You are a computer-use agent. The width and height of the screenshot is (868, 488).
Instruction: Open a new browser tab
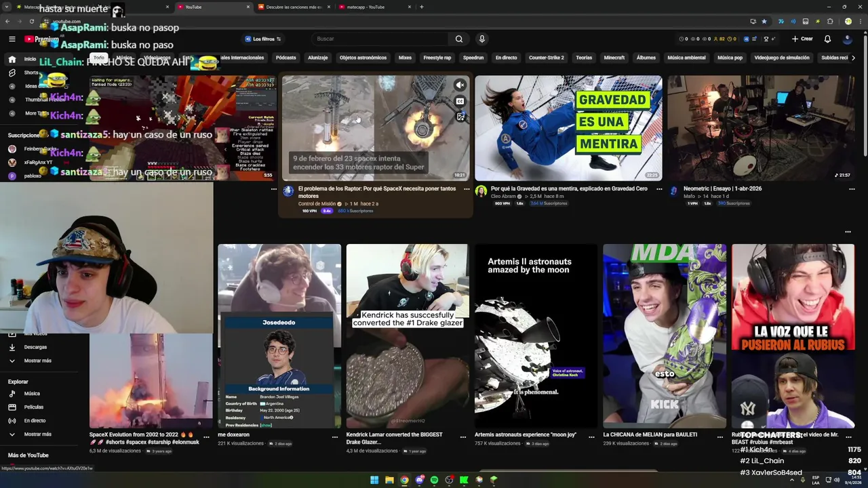(x=422, y=7)
